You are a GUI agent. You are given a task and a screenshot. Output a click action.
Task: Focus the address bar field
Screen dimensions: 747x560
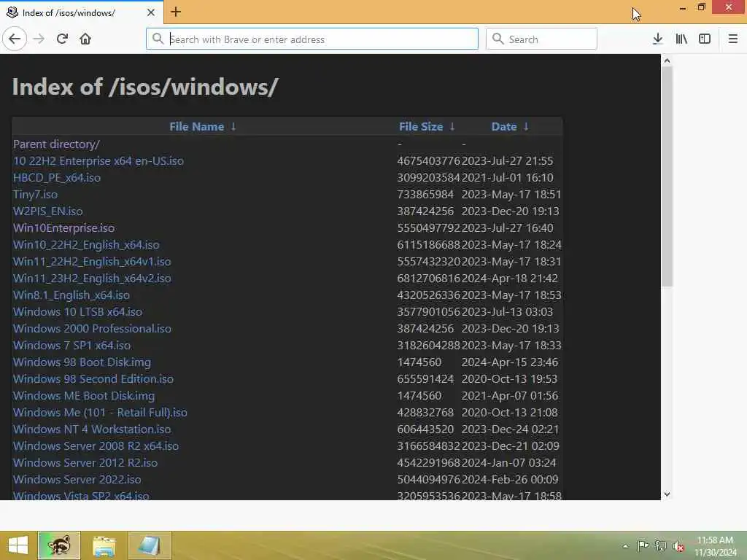pyautogui.click(x=312, y=39)
